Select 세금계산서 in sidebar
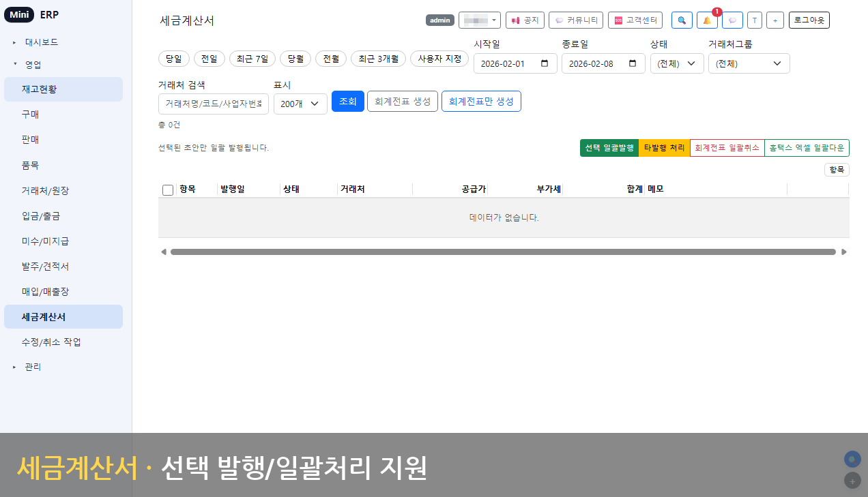The image size is (868, 497). (63, 317)
